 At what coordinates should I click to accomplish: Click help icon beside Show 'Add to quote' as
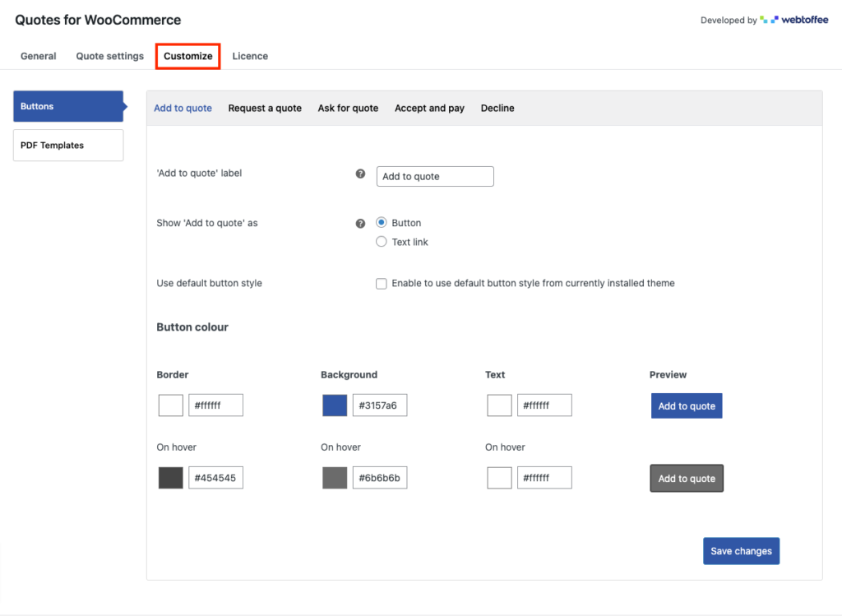[x=360, y=223]
